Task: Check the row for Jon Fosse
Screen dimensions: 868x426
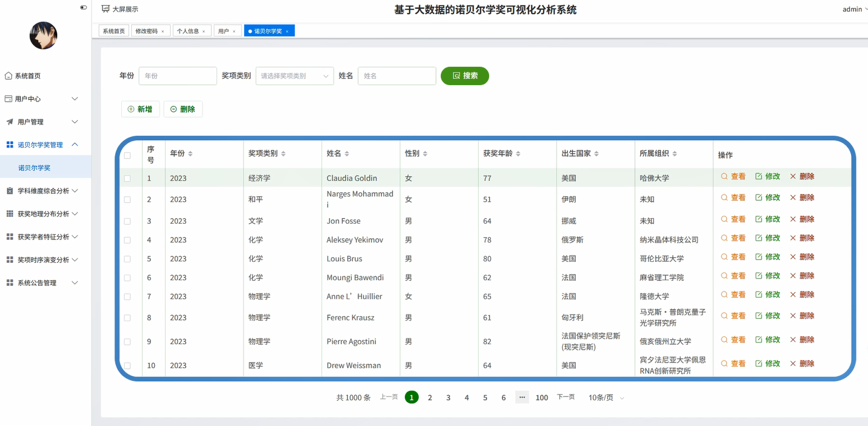Action: point(127,221)
